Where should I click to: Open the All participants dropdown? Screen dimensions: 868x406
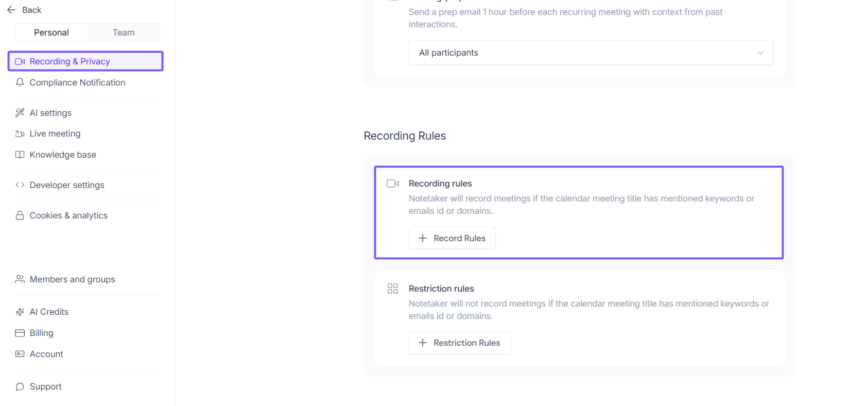tap(590, 53)
